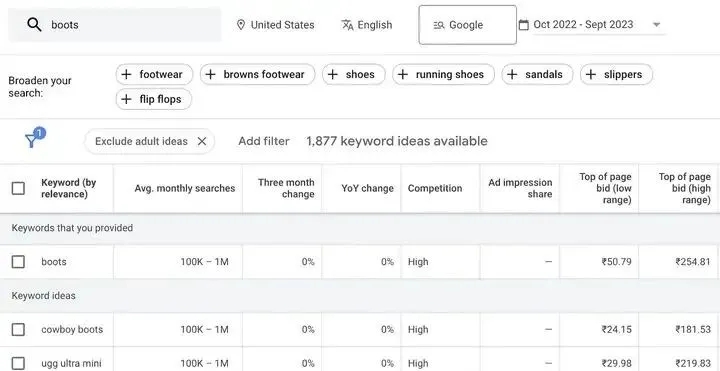
Task: Click plus icon on slippers chip
Action: coord(591,74)
